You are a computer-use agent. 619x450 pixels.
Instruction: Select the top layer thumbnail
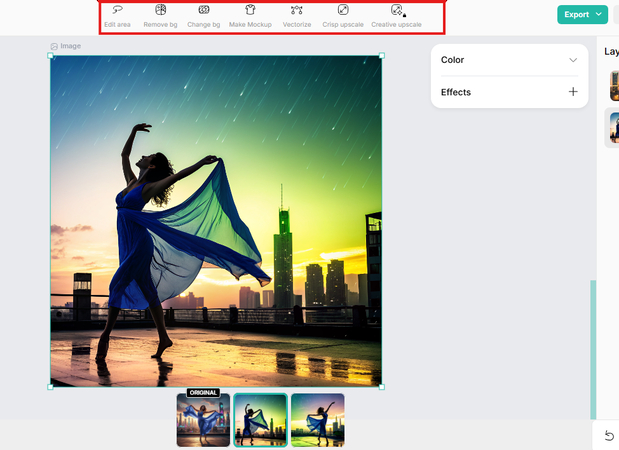point(613,86)
